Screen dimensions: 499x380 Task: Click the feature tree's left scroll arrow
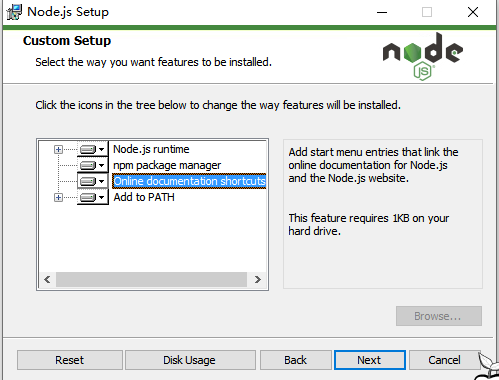click(47, 279)
